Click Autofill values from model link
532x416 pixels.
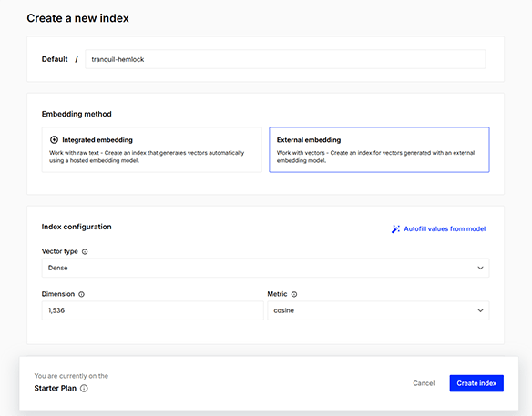445,228
